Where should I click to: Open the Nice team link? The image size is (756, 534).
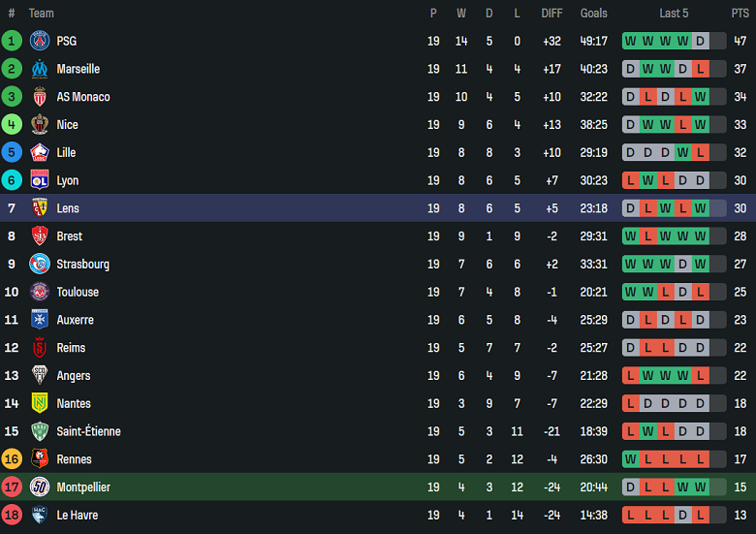[68, 125]
